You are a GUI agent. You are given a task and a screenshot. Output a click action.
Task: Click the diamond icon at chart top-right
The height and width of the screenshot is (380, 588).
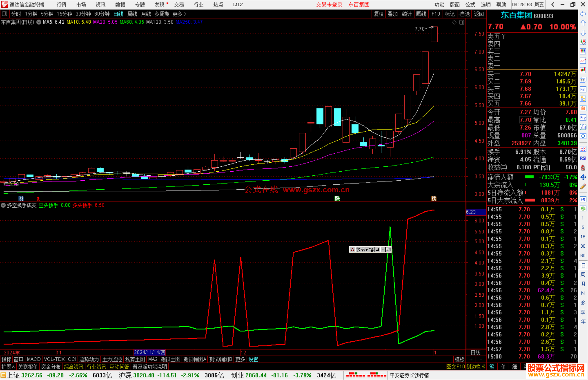pos(454,22)
